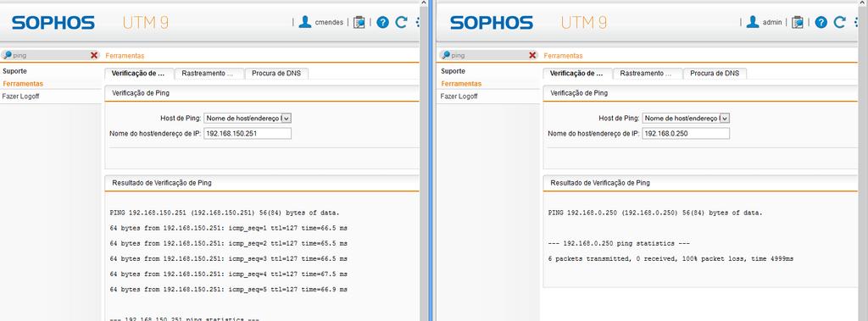Click the Sophos logo in left window
Viewport: 868px width, 321px height.
(x=53, y=23)
